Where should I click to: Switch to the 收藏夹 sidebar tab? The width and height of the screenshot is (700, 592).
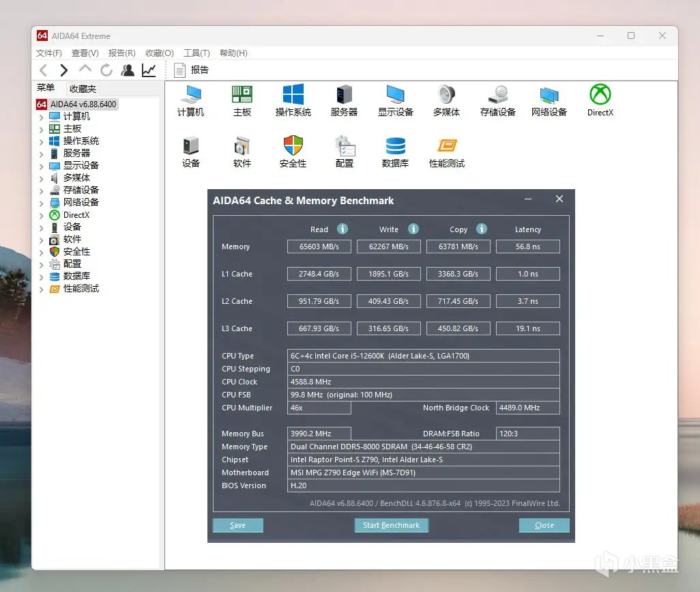tap(83, 89)
